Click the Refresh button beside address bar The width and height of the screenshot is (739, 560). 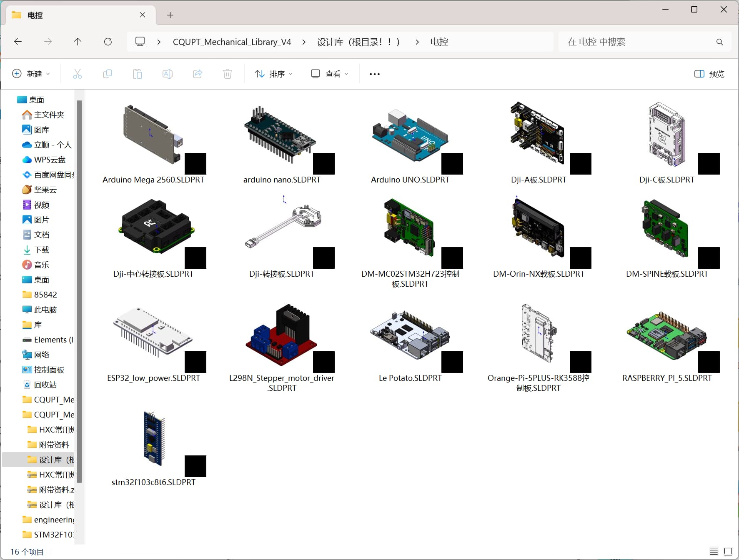point(108,42)
